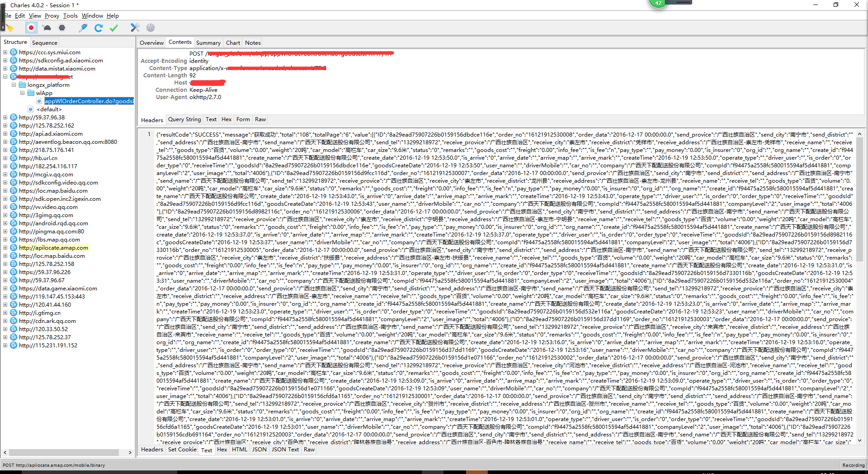
Task: Toggle the red Record button
Action: (x=31, y=28)
